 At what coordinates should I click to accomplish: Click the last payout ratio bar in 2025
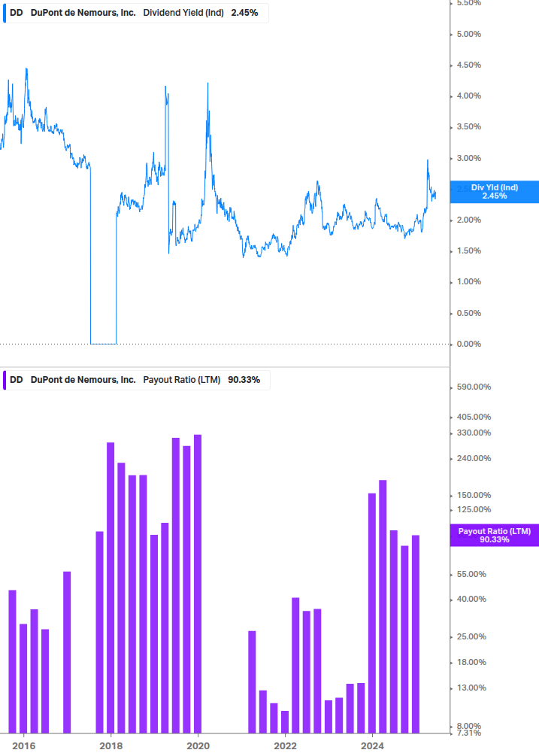tap(416, 634)
